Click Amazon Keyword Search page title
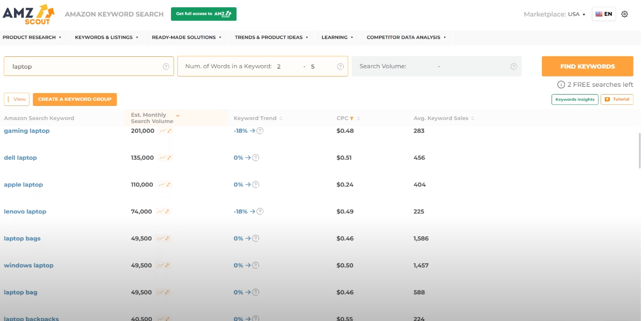This screenshot has width=644, height=321. pyautogui.click(x=114, y=14)
